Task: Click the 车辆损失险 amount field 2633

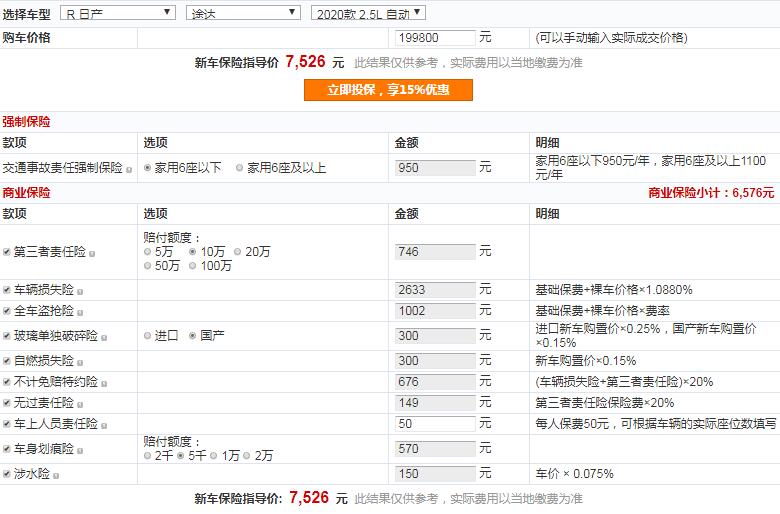Action: [x=435, y=290]
